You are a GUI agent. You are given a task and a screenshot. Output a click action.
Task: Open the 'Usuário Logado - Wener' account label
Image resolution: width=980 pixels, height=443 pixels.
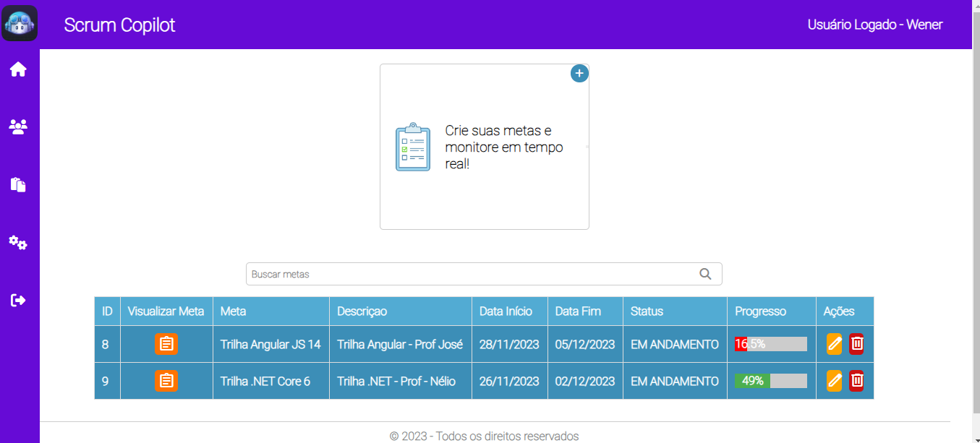pyautogui.click(x=875, y=24)
